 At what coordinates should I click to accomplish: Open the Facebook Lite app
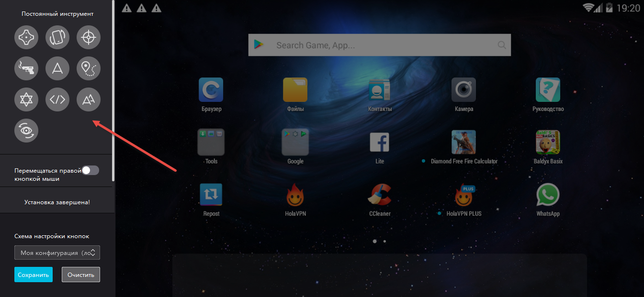(380, 147)
